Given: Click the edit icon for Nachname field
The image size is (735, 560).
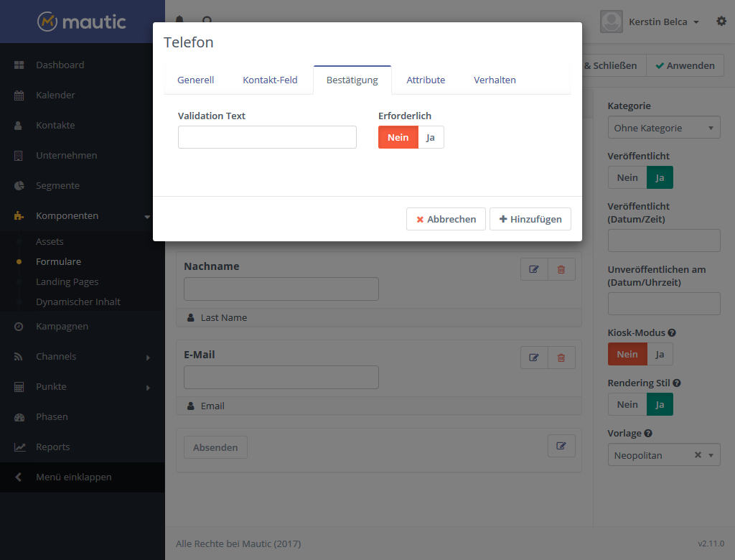Looking at the screenshot, I should pos(534,269).
